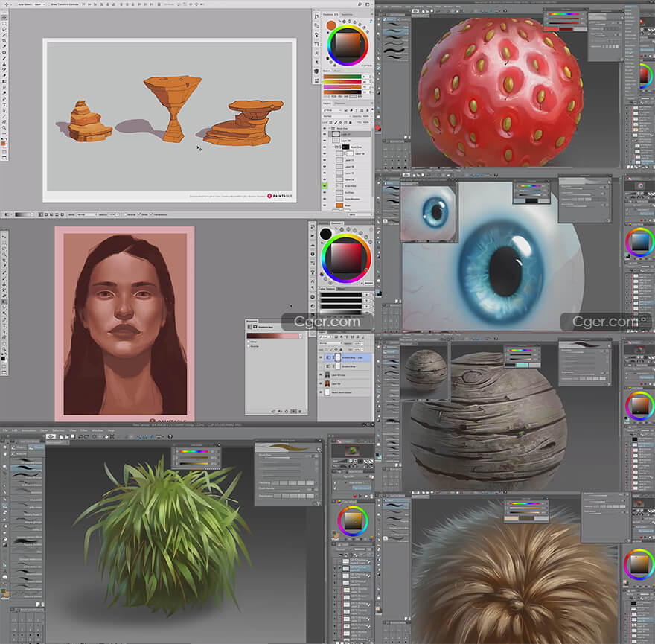This screenshot has height=644, width=655.
Task: Open the Normal blend mode dropdown in the rock painting layers panel
Action: 336,116
